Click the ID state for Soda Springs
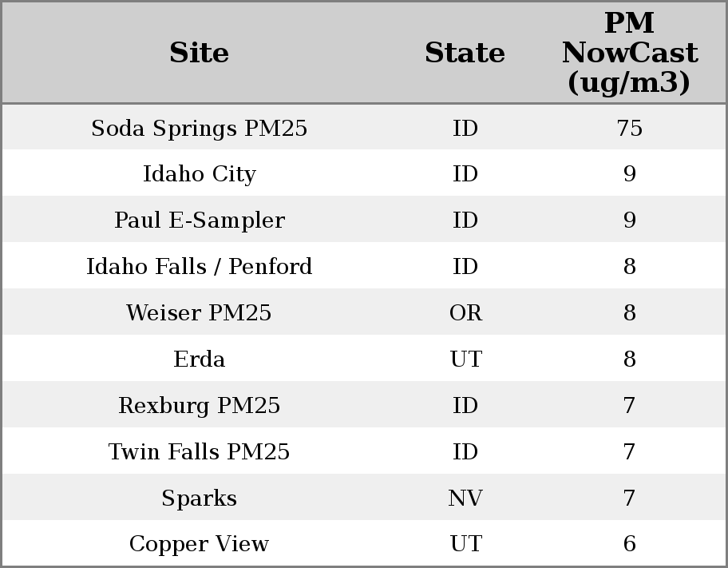The height and width of the screenshot is (568, 728). coord(465,129)
